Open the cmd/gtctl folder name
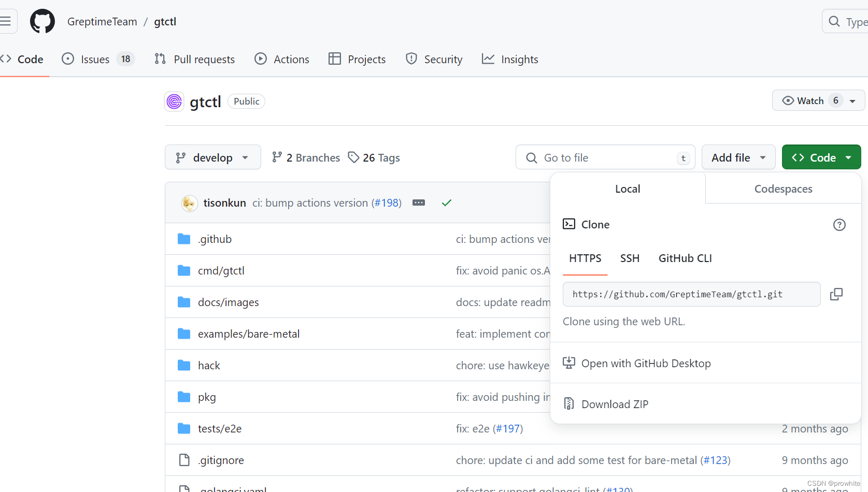This screenshot has height=492, width=868. point(221,271)
